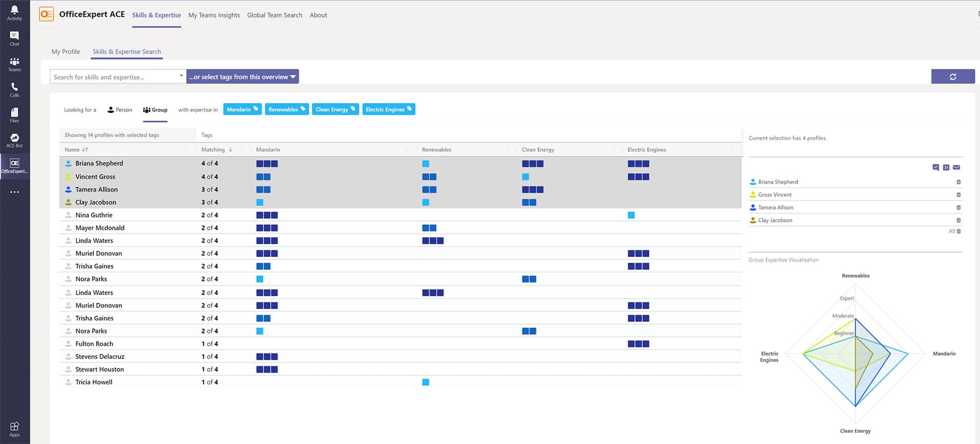980x444 pixels.
Task: Click the refresh button at top right
Action: point(952,77)
